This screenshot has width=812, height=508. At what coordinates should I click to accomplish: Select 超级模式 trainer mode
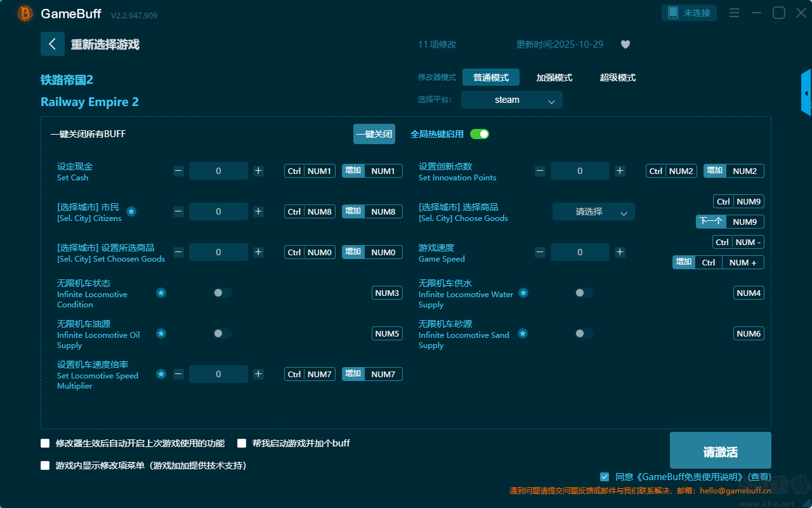point(618,77)
